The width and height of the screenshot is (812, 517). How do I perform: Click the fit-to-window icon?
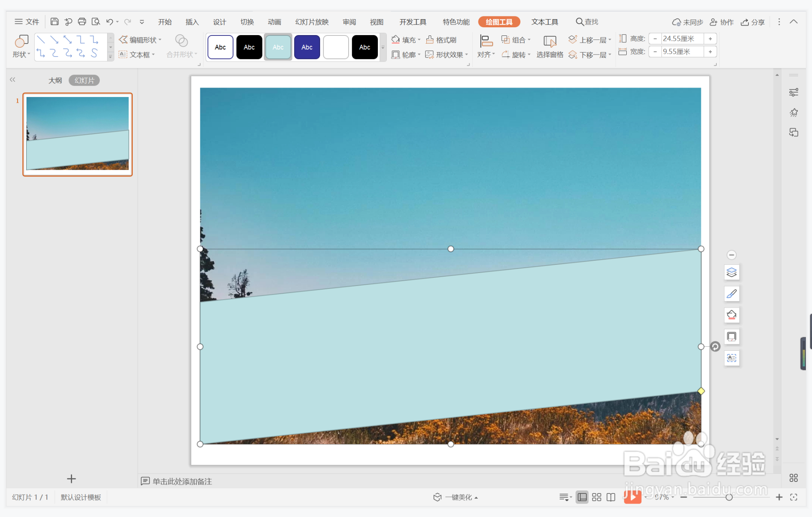point(794,497)
